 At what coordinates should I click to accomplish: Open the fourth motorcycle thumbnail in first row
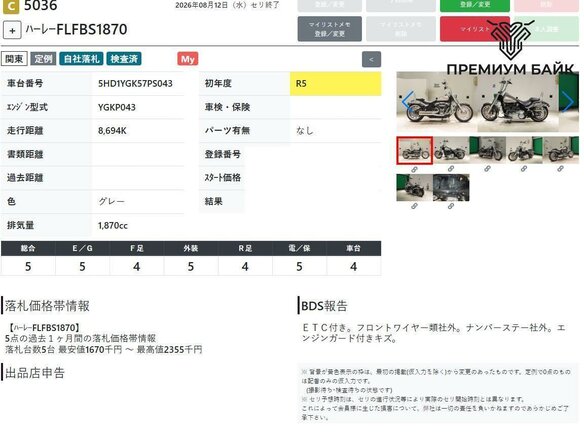pyautogui.click(x=524, y=150)
